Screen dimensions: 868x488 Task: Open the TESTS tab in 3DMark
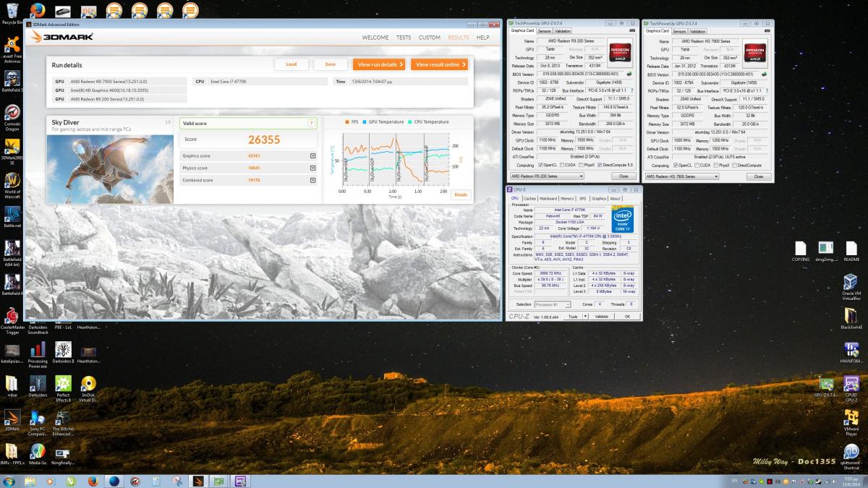(404, 38)
